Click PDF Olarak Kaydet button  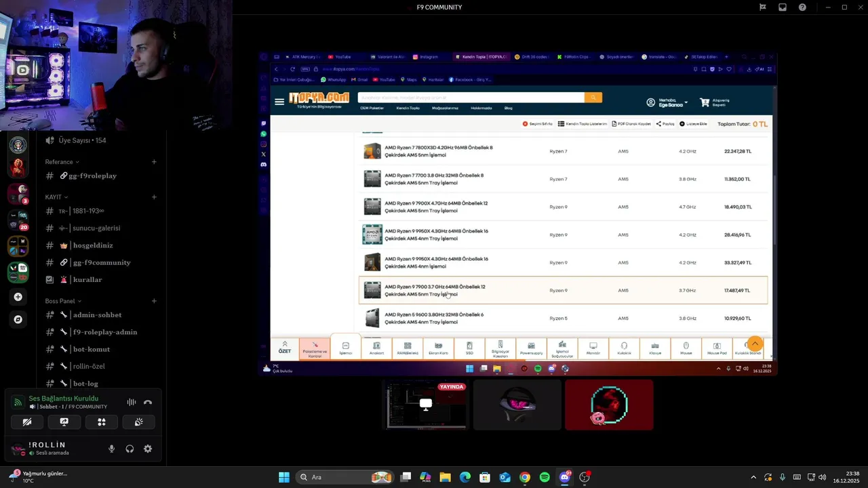pos(631,124)
